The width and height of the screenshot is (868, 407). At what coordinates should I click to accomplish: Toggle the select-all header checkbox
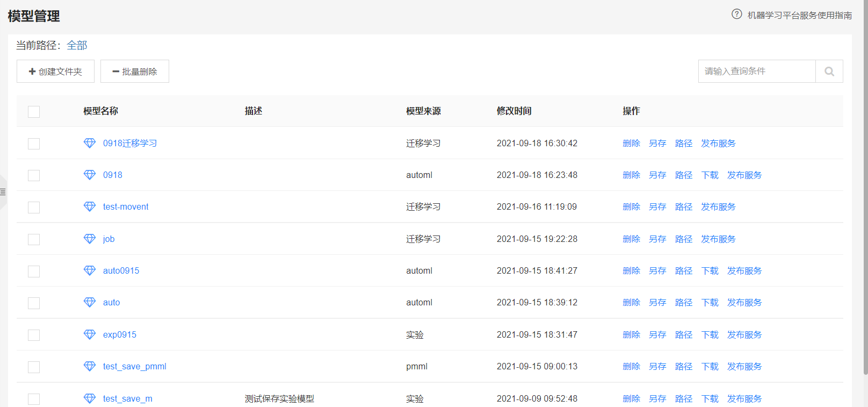(34, 112)
